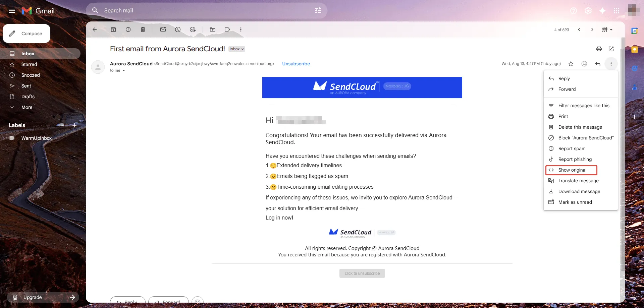Open the main menu hamburger icon
644x308 pixels.
[12, 11]
